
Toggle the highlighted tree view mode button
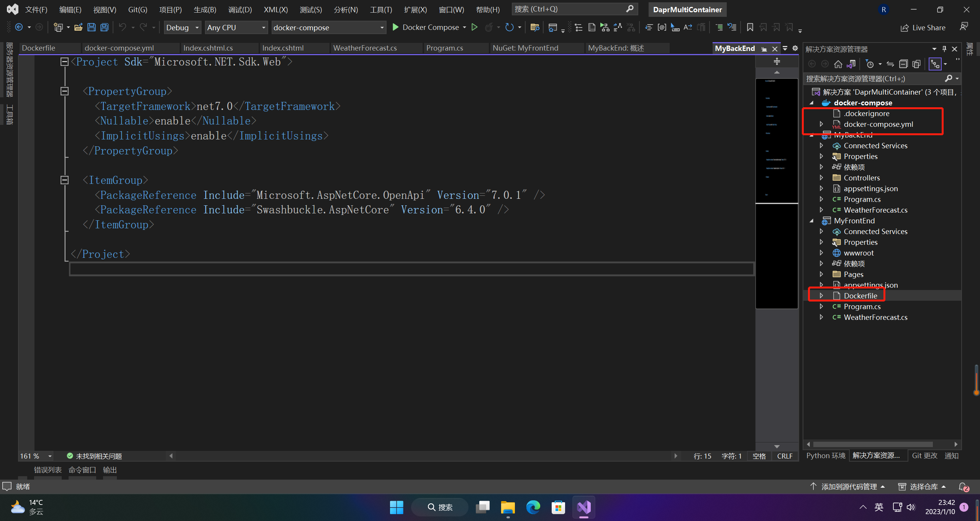[x=935, y=64]
